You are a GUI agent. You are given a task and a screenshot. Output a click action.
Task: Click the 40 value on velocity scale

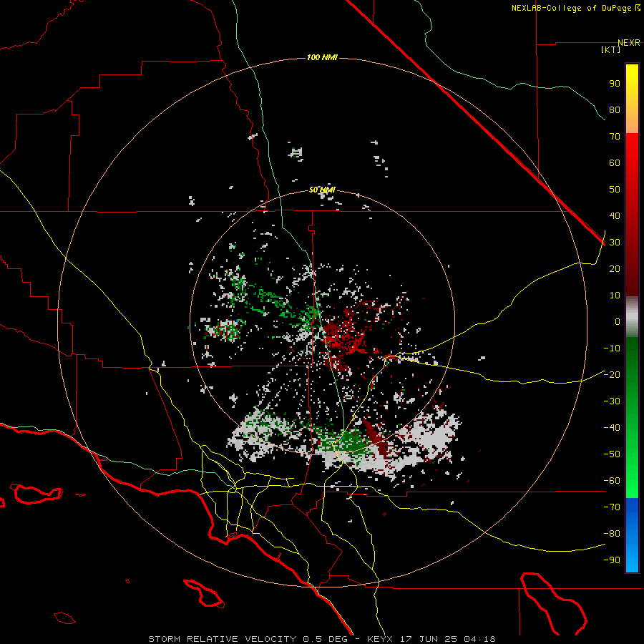(615, 216)
